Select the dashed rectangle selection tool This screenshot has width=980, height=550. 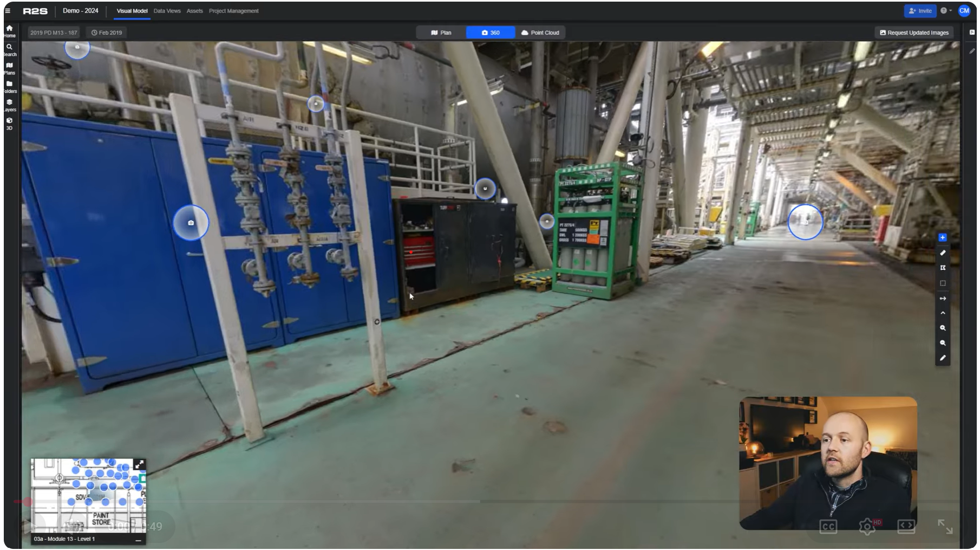pyautogui.click(x=943, y=283)
